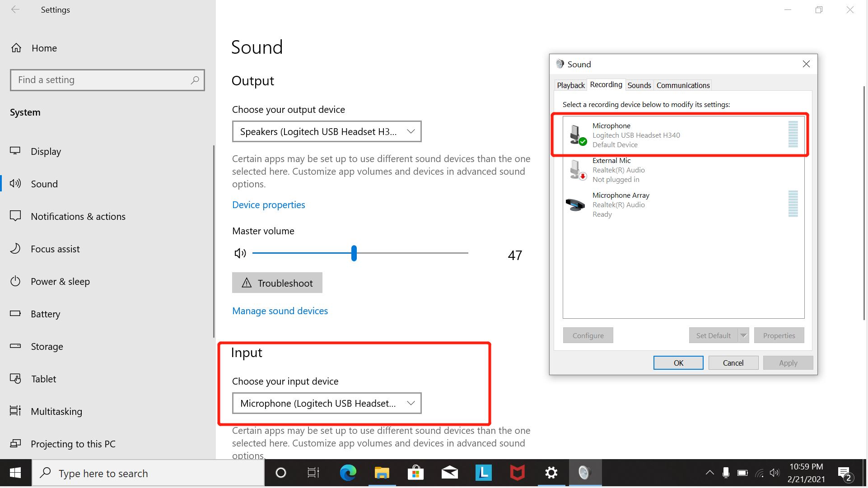
Task: Click the Troubleshoot button
Action: 277,283
